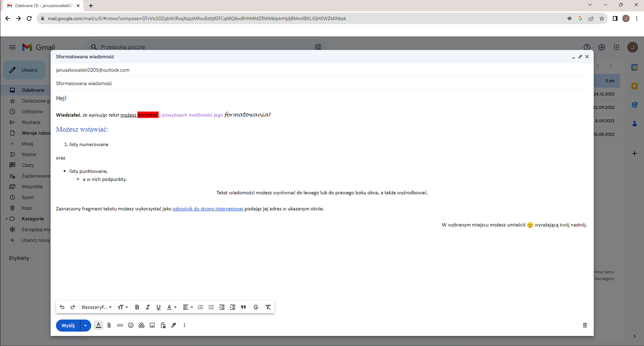
Task: Open the Kosz folder
Action: coord(27,208)
